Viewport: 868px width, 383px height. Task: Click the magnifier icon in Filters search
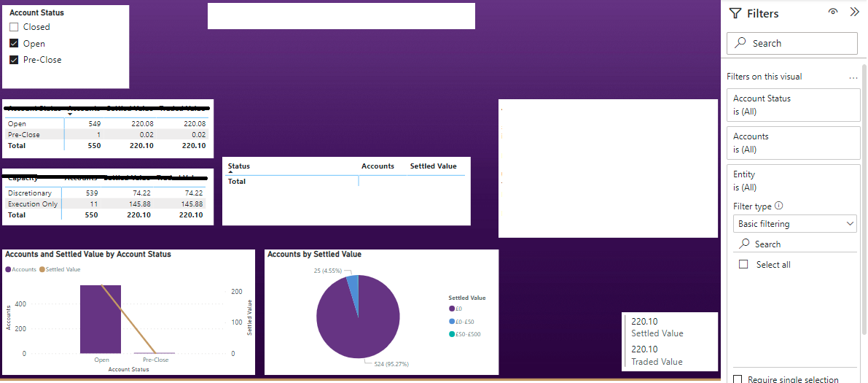(740, 43)
